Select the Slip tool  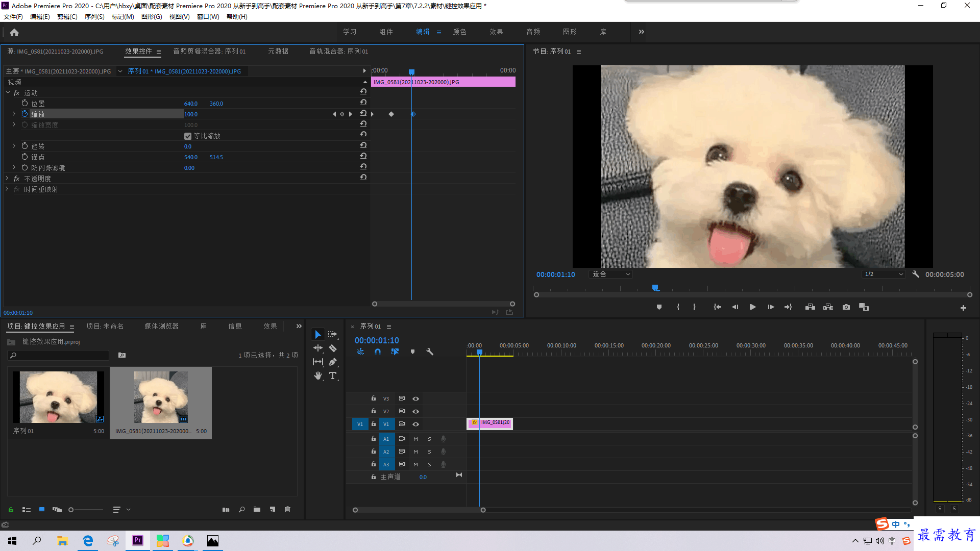pos(318,362)
